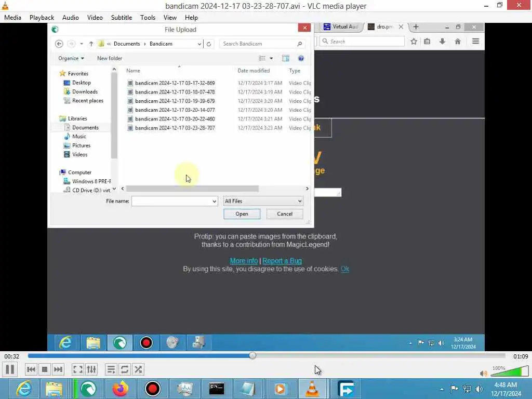Click the Open button in File Upload

point(242,214)
